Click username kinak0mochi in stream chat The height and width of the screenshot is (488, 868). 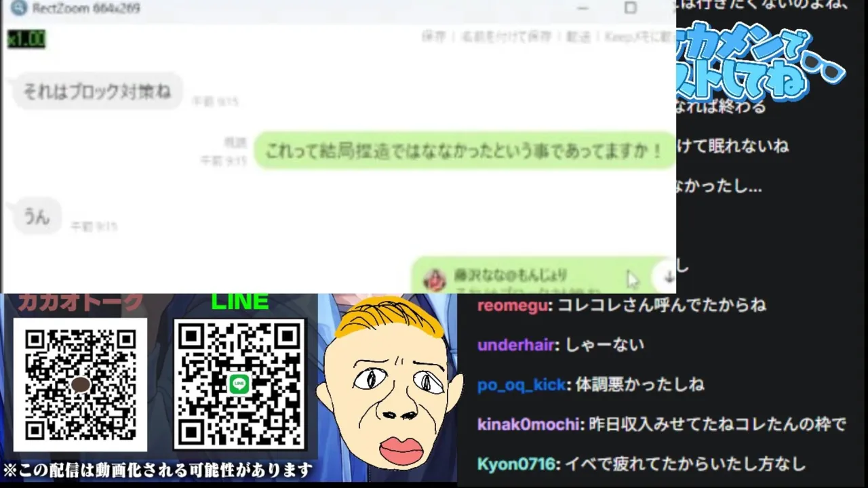528,425
